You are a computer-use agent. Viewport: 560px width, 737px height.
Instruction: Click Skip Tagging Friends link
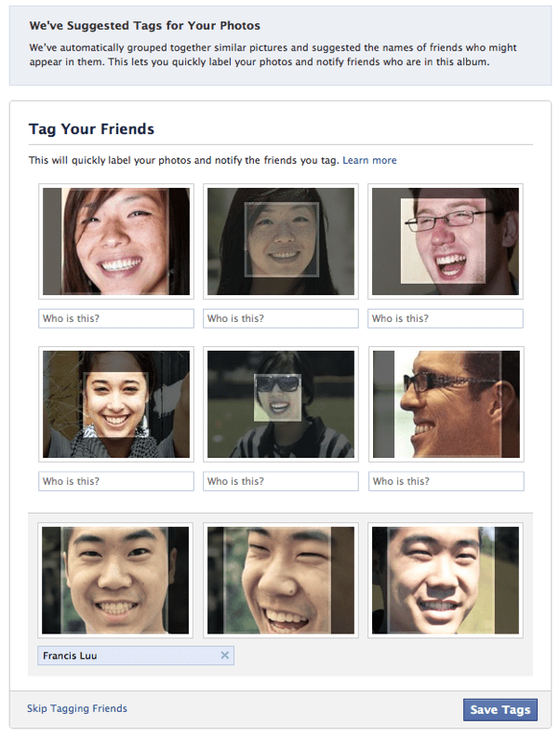pos(77,708)
